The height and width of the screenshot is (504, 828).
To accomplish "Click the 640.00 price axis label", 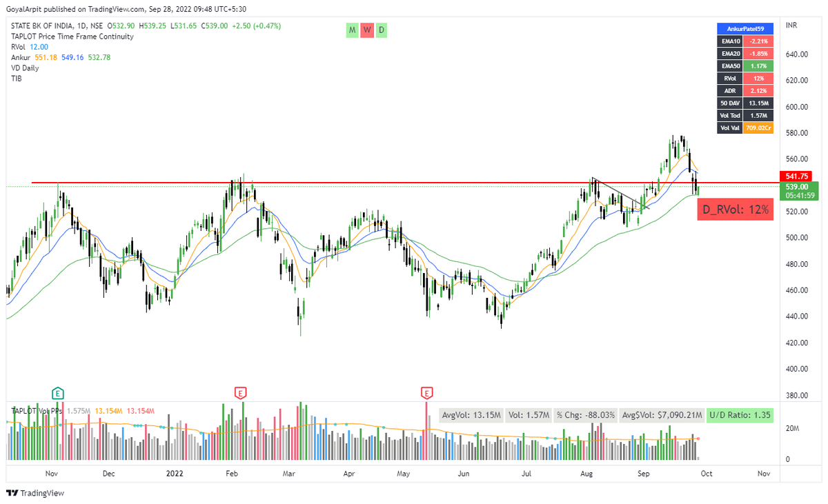I will pos(796,54).
